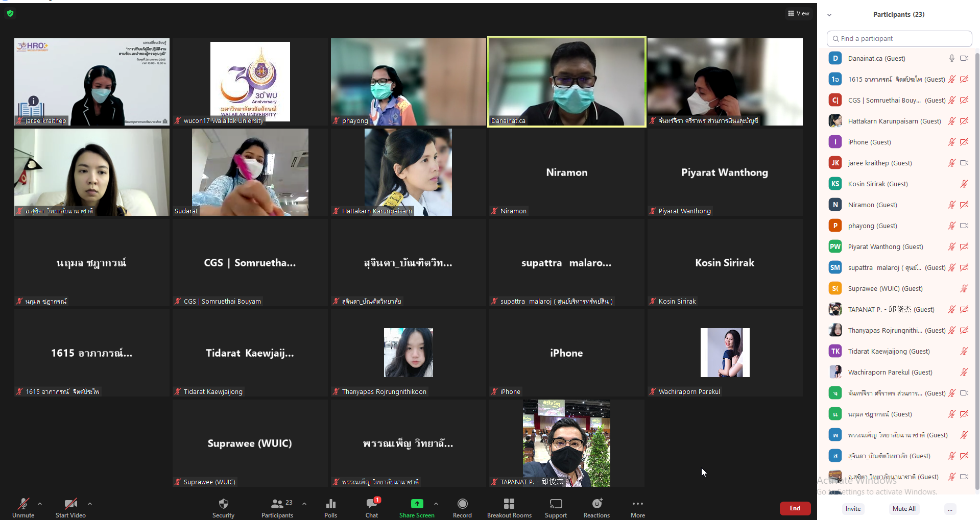Open Breakout Rooms
The width and height of the screenshot is (980, 520).
click(x=509, y=504)
